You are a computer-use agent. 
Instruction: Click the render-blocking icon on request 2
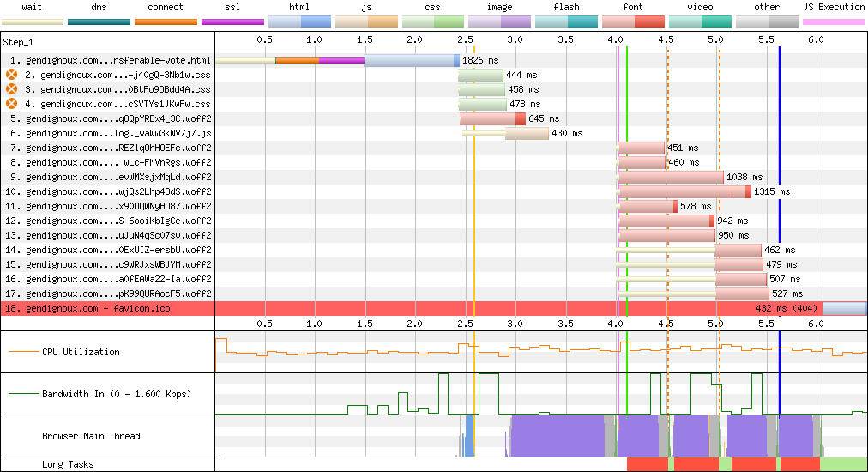pyautogui.click(x=12, y=75)
